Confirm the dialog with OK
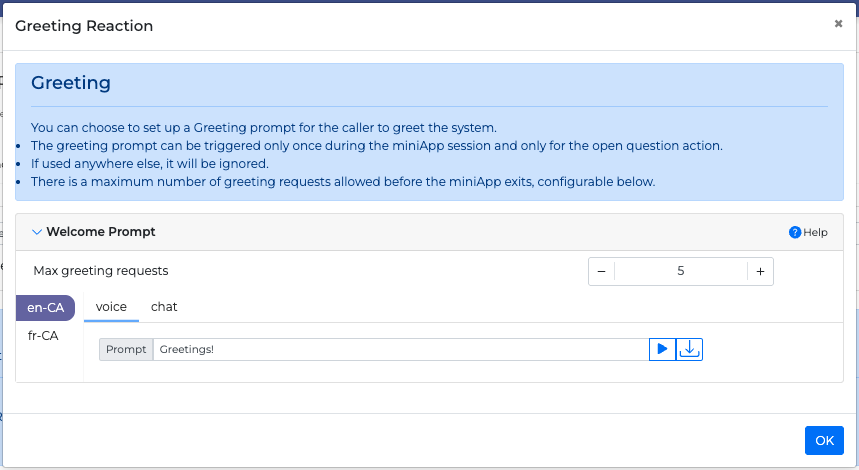This screenshot has height=470, width=859. pos(824,440)
